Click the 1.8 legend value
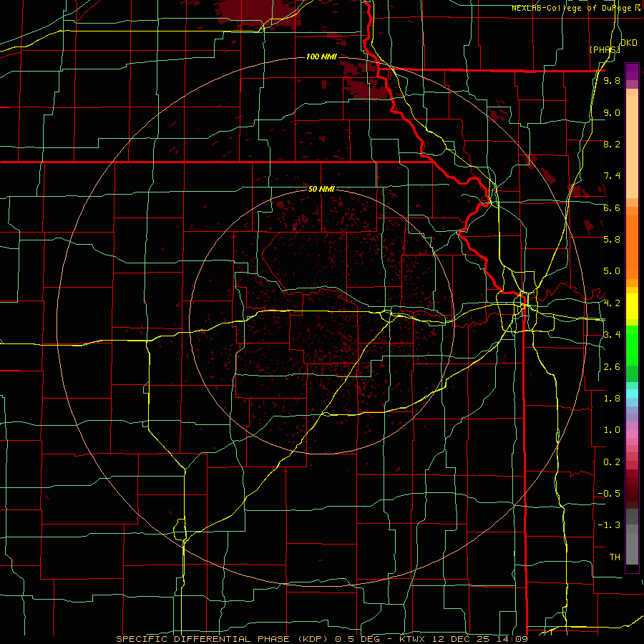 coord(612,399)
